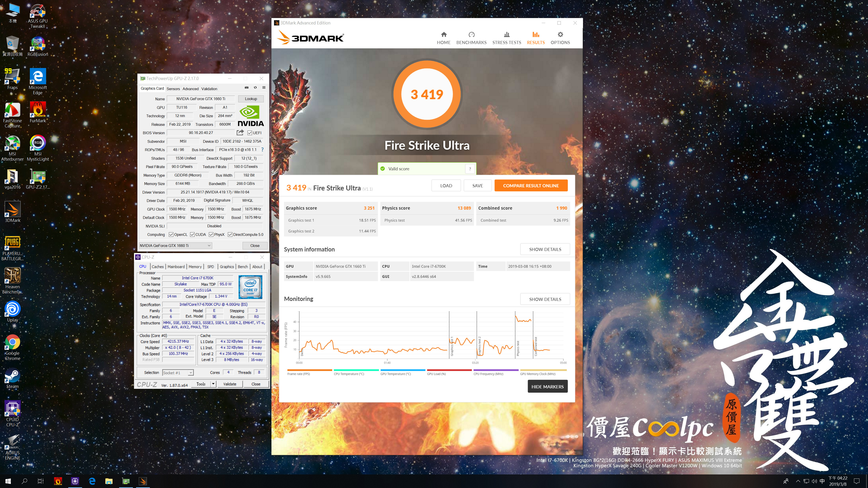Open the Steam desktop shortcut

12,379
